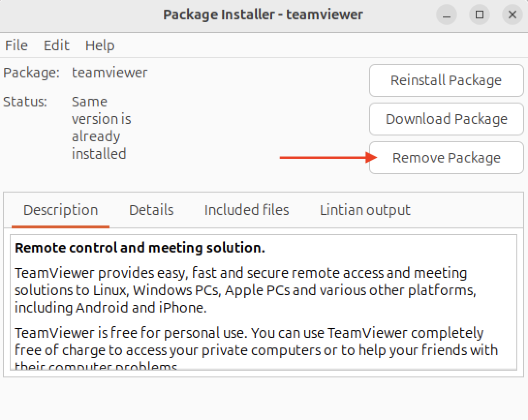The height and width of the screenshot is (420, 528).
Task: Open the Edit menu
Action: pos(56,45)
